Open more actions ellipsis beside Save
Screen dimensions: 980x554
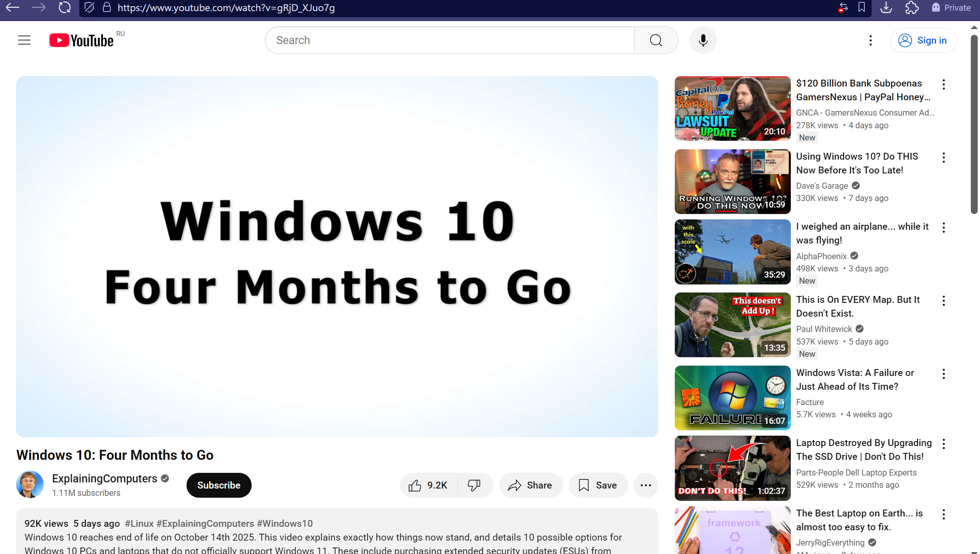tap(646, 485)
